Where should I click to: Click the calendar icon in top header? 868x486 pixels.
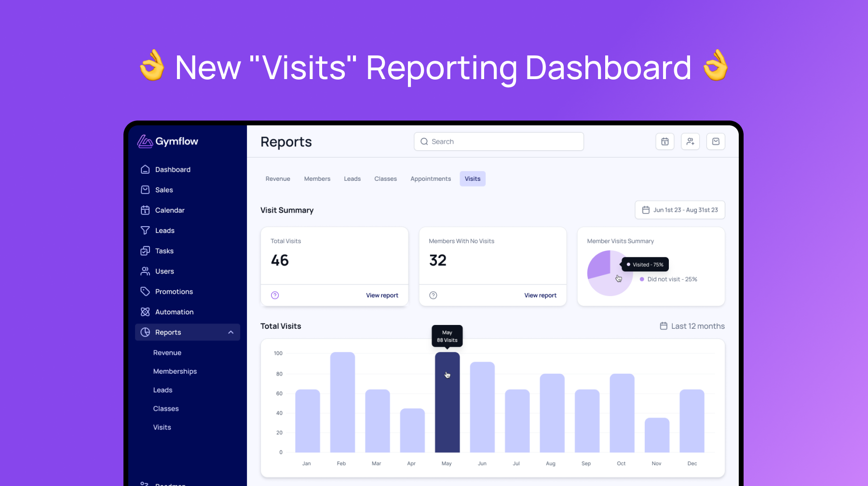coord(665,142)
